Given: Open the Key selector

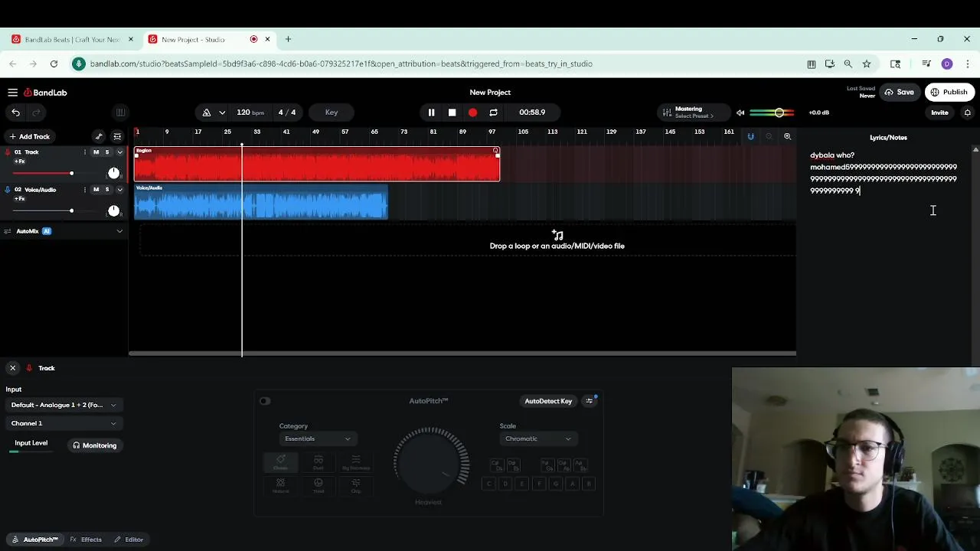Looking at the screenshot, I should click(332, 112).
